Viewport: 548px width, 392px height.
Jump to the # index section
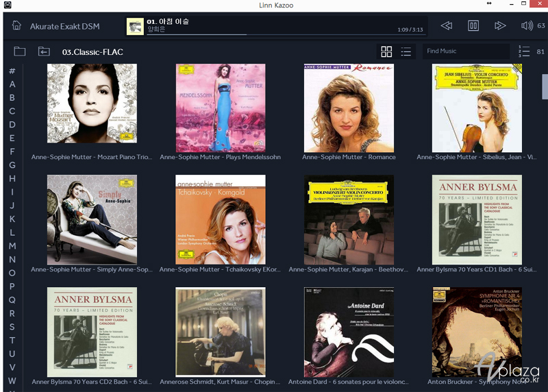pyautogui.click(x=12, y=71)
